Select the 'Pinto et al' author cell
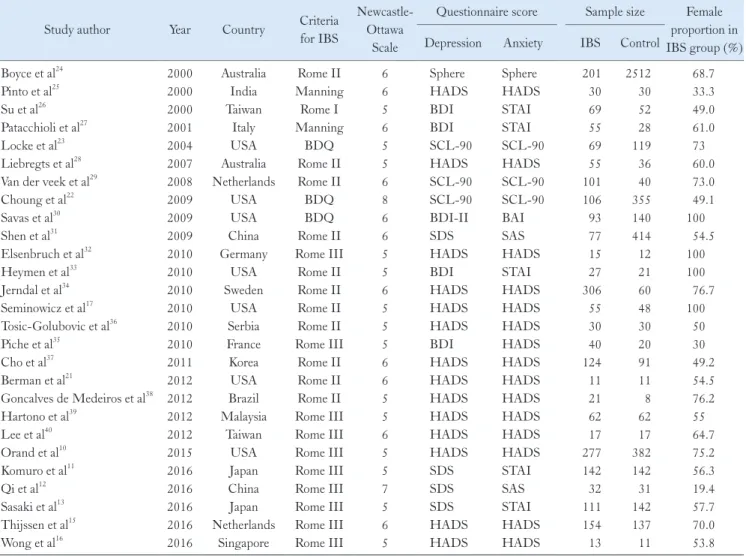746x556 pixels. (x=30, y=91)
